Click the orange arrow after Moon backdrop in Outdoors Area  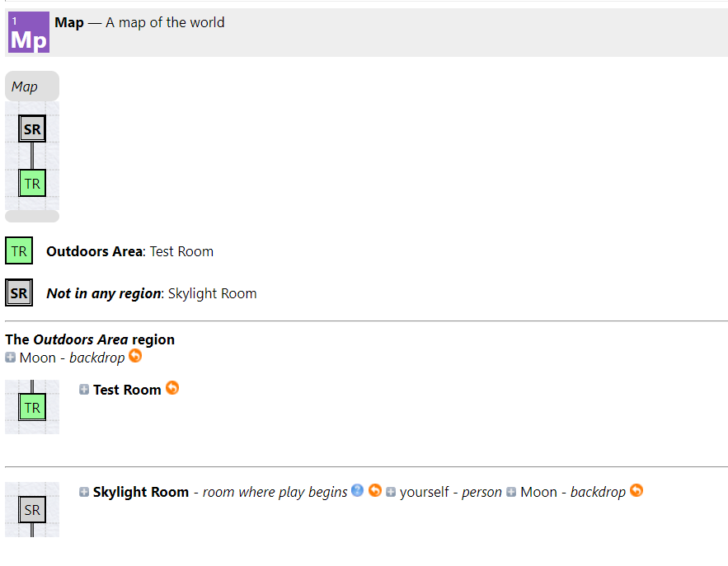click(135, 356)
